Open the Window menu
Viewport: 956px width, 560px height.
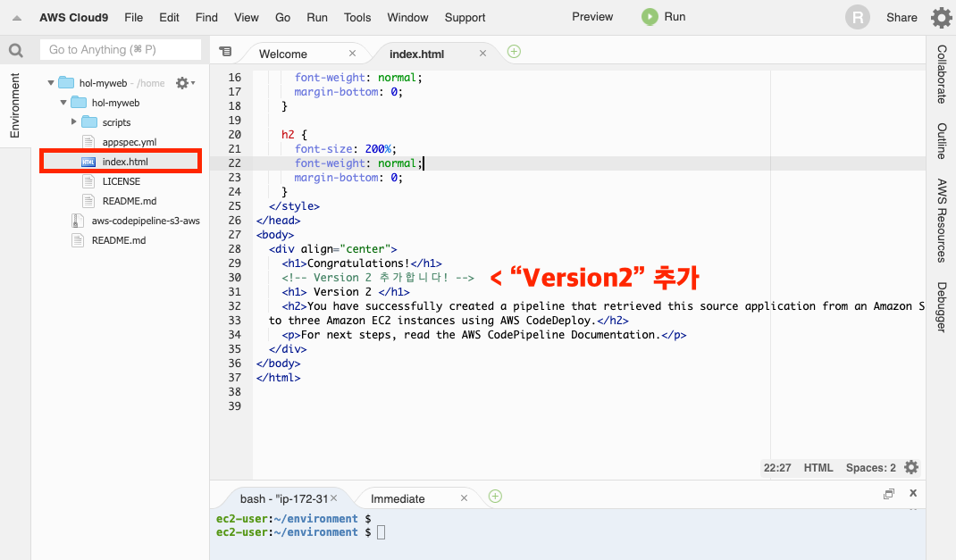408,18
